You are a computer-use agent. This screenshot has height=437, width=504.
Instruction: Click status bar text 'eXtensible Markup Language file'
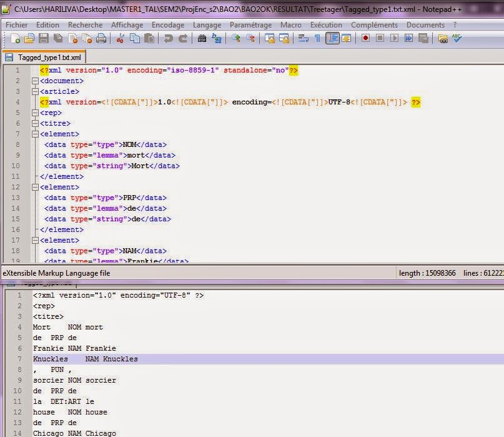(x=56, y=273)
